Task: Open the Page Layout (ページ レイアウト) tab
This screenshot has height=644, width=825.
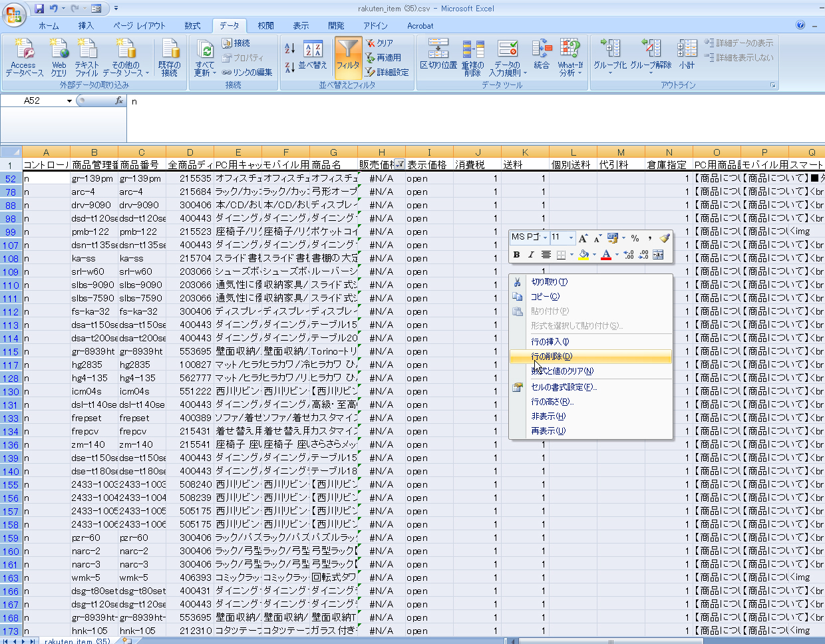Action: 139,26
